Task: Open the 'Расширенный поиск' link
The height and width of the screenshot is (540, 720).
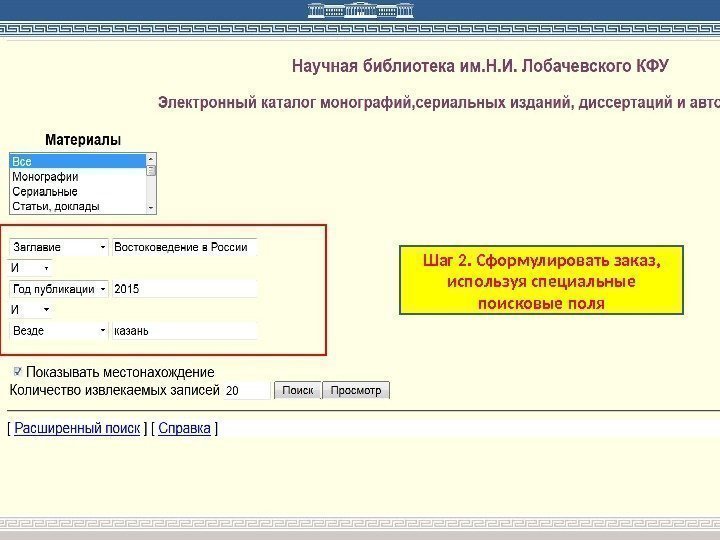Action: click(x=77, y=428)
